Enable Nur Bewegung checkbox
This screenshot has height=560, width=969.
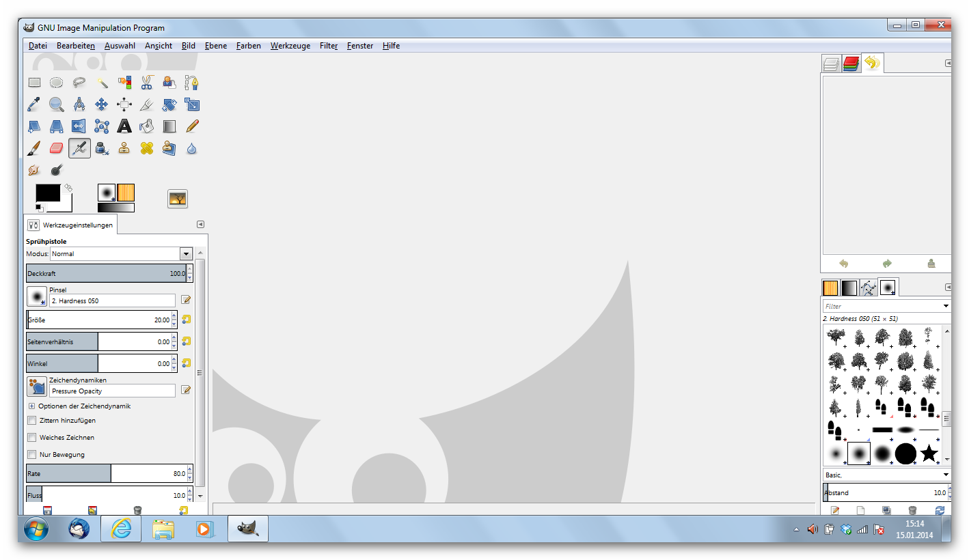31,454
